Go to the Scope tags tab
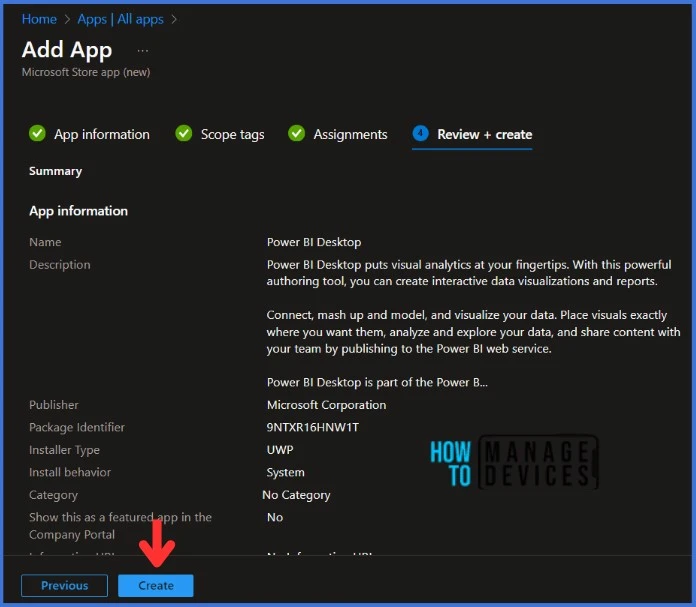Screen dimensions: 696x607 tap(232, 134)
